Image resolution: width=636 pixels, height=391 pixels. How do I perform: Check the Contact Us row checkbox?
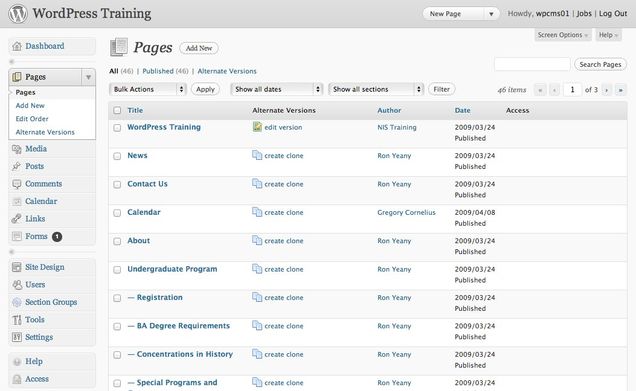coord(117,185)
